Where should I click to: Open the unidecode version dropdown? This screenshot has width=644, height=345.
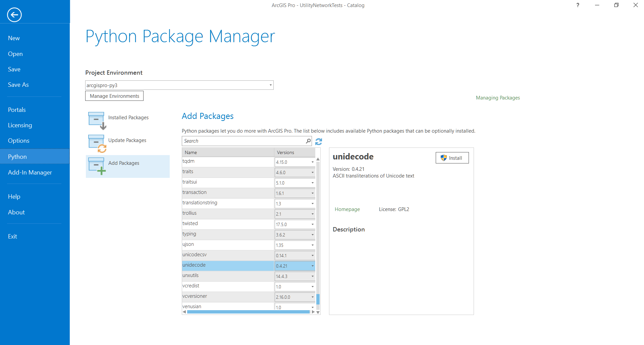[312, 266]
